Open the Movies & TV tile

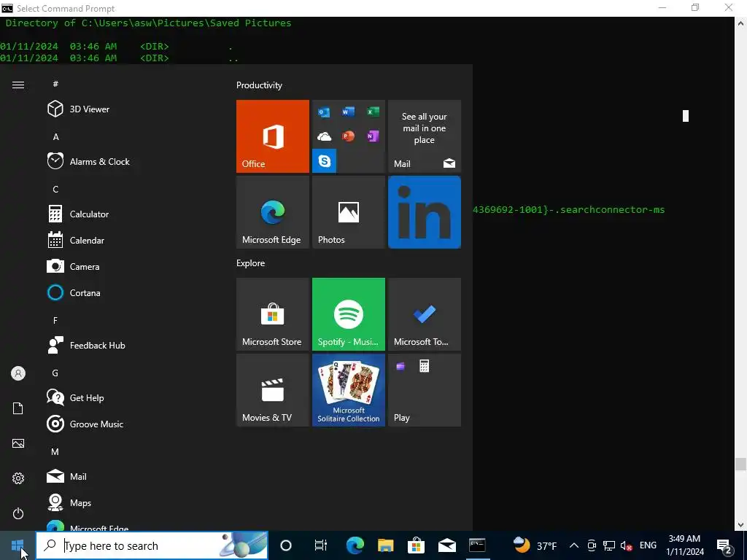point(273,390)
